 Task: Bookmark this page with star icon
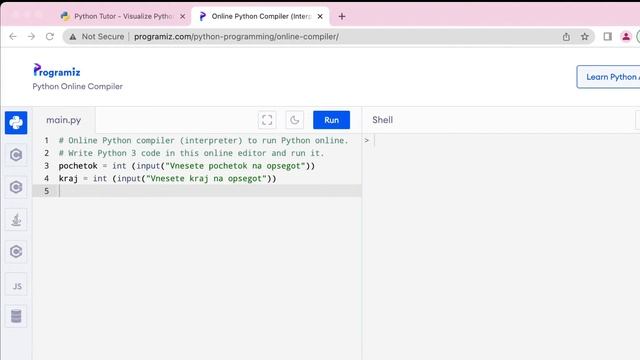click(x=584, y=37)
